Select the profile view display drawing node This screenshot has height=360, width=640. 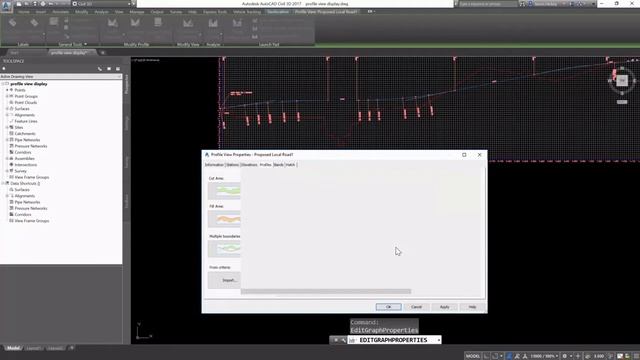point(29,84)
